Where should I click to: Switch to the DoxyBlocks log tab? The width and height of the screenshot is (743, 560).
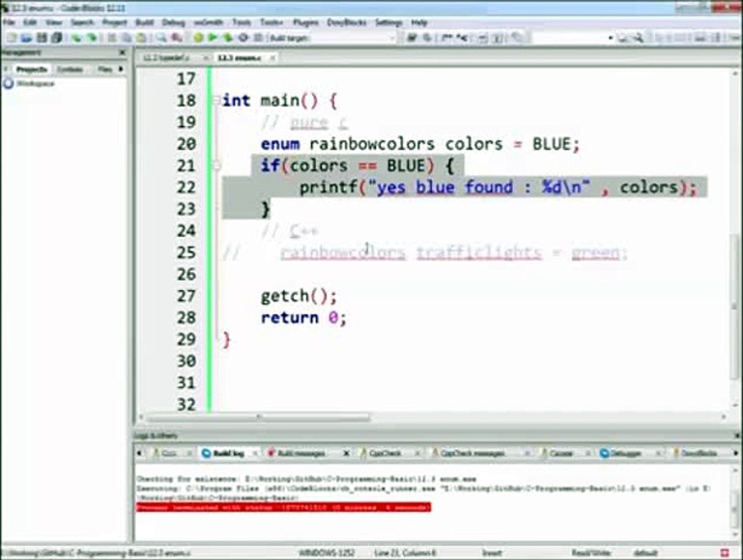click(699, 453)
